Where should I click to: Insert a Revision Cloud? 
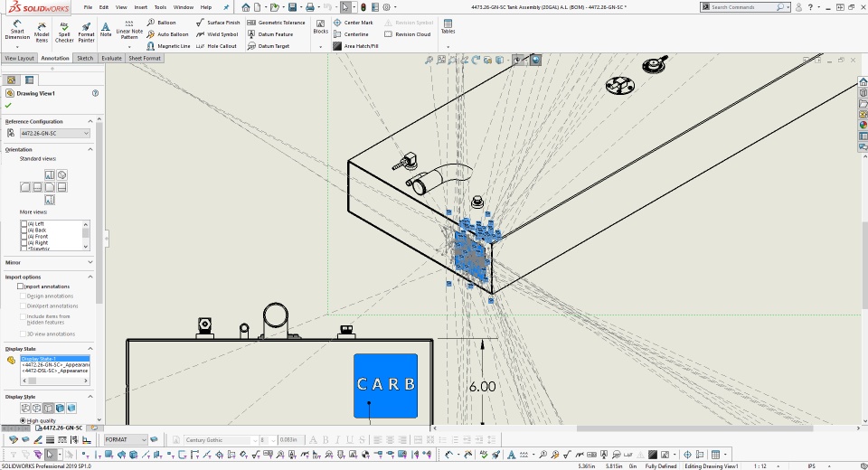tap(408, 34)
